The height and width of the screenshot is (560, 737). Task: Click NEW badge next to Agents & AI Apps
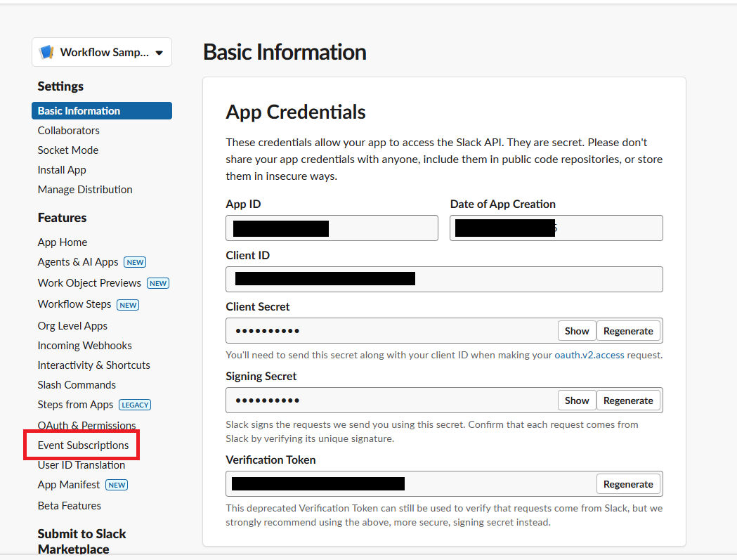click(135, 262)
